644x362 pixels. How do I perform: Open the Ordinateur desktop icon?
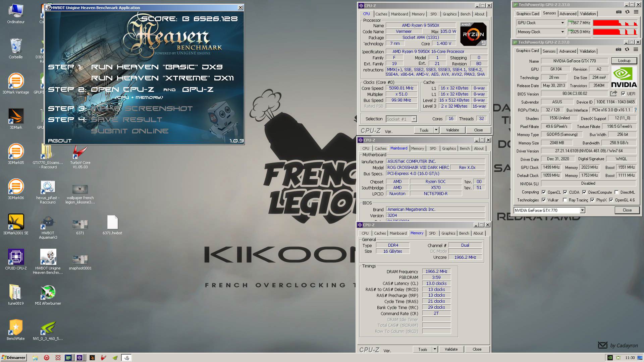point(16,13)
